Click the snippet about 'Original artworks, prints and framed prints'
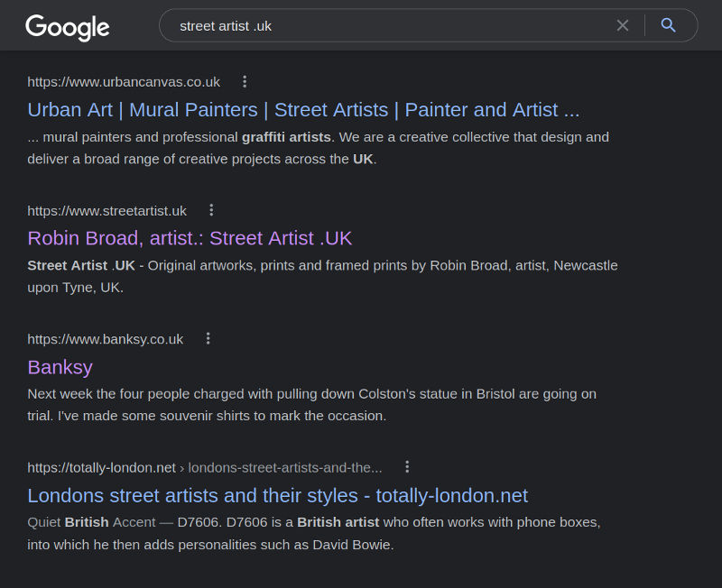The height and width of the screenshot is (588, 722). [x=322, y=276]
